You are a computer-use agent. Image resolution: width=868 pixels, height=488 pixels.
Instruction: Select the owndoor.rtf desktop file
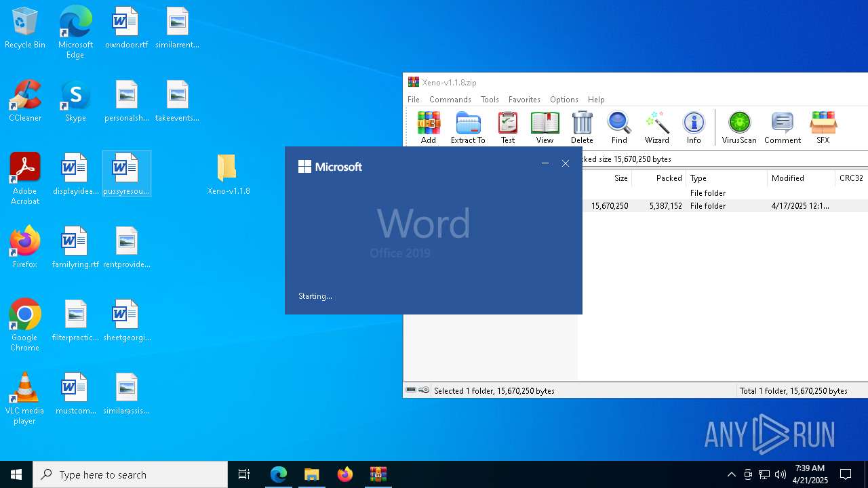click(x=126, y=28)
